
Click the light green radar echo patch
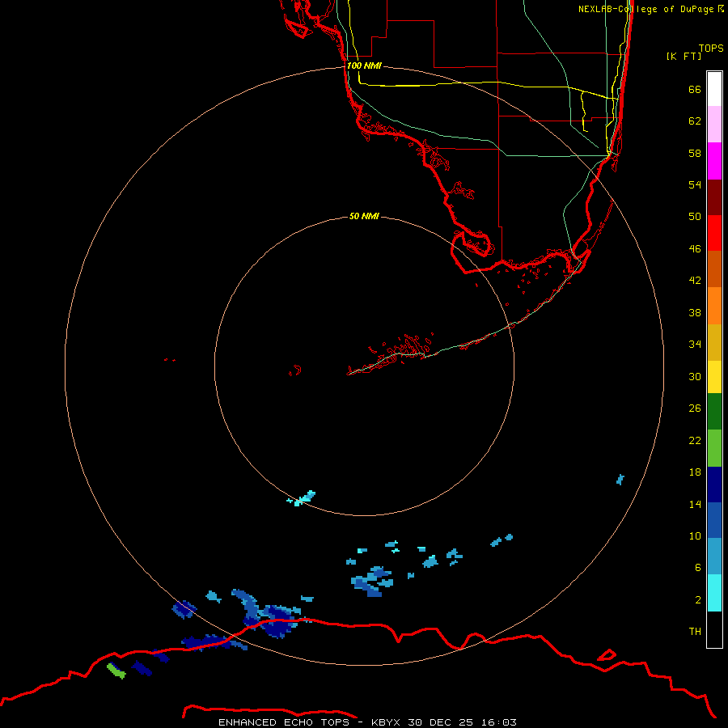tap(116, 671)
